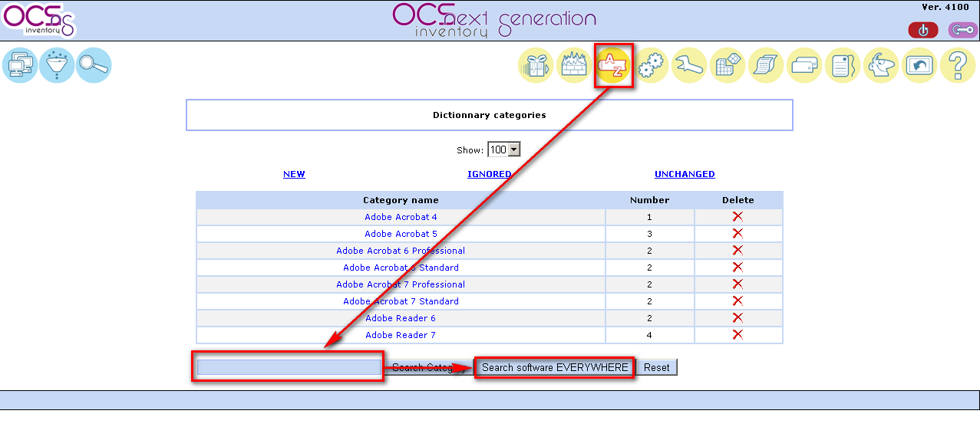Delete the Adobe Reader 6 category
The height and width of the screenshot is (427, 980).
pyautogui.click(x=737, y=318)
